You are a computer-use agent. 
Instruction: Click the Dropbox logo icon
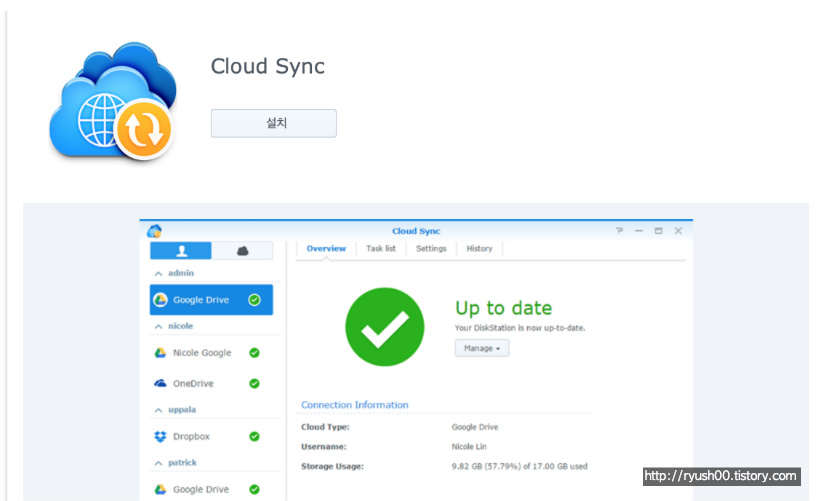[160, 436]
